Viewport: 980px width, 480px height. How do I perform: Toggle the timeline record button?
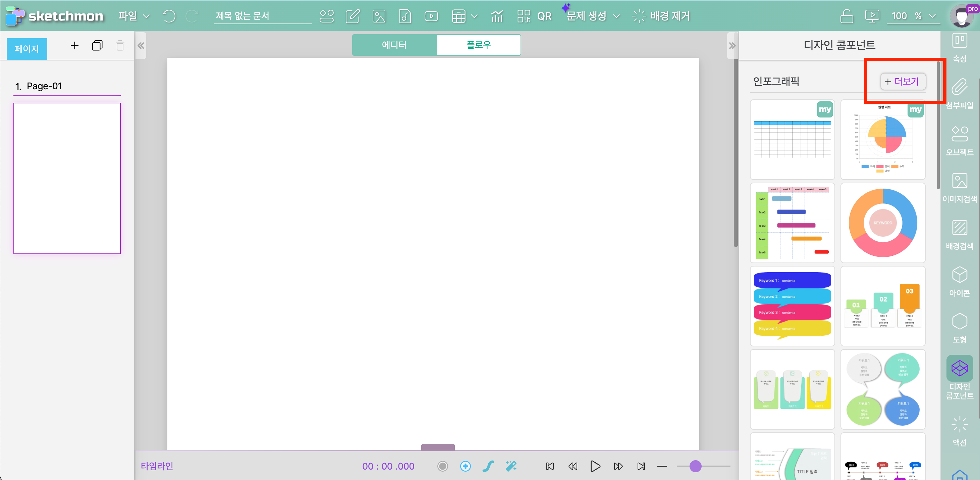pos(442,466)
